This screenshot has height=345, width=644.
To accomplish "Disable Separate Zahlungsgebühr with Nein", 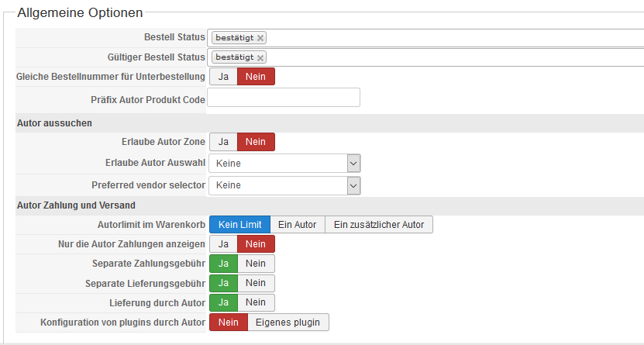I will tap(256, 264).
